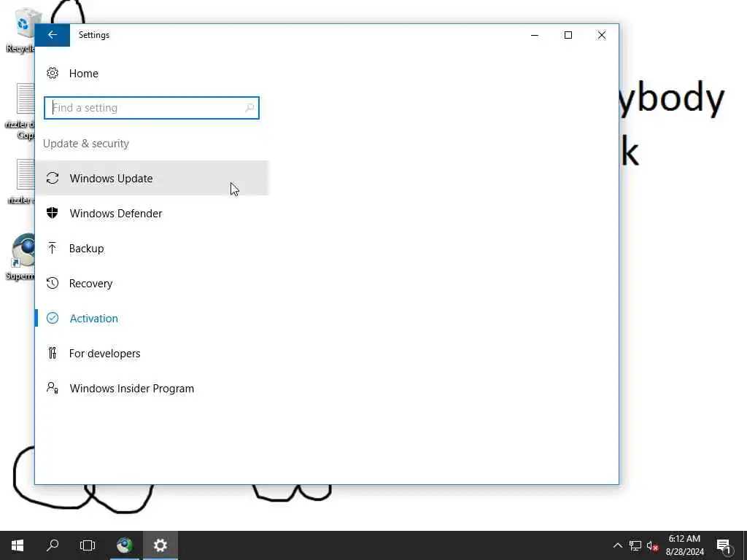Open the taskbar clock and date

(x=684, y=545)
